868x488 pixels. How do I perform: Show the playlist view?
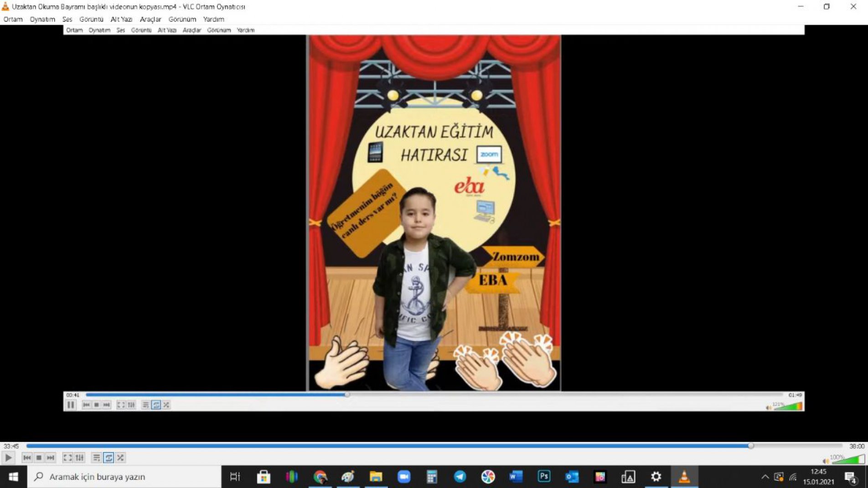(x=96, y=457)
